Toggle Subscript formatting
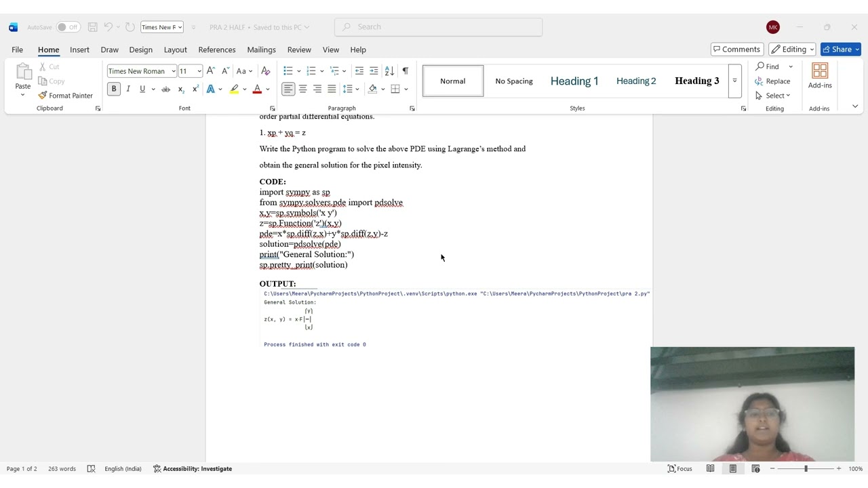 pyautogui.click(x=181, y=89)
